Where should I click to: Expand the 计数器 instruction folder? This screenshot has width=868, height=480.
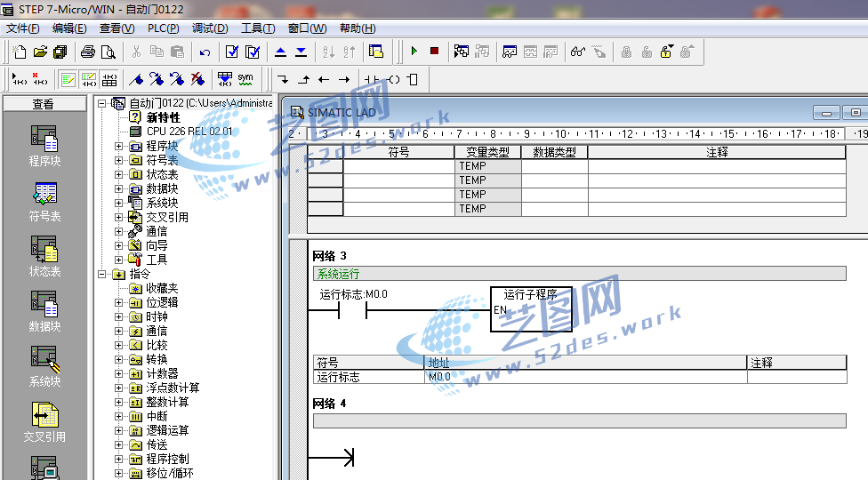point(118,374)
